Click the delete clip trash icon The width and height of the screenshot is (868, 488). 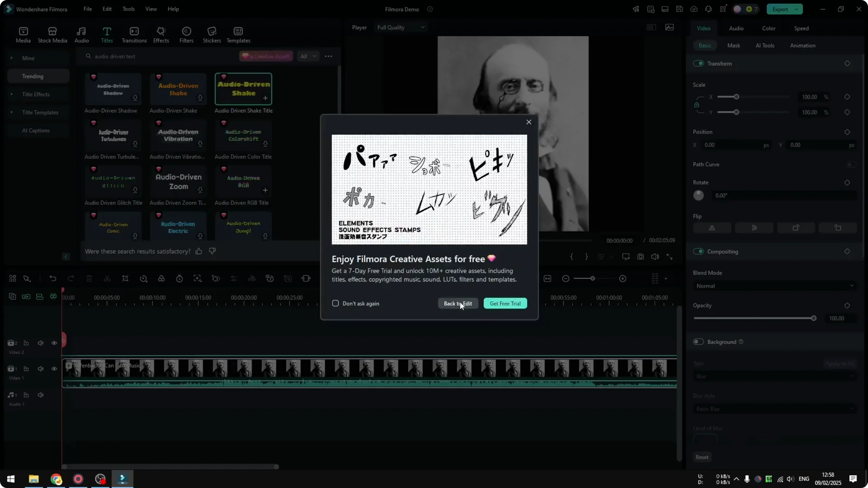[89, 278]
